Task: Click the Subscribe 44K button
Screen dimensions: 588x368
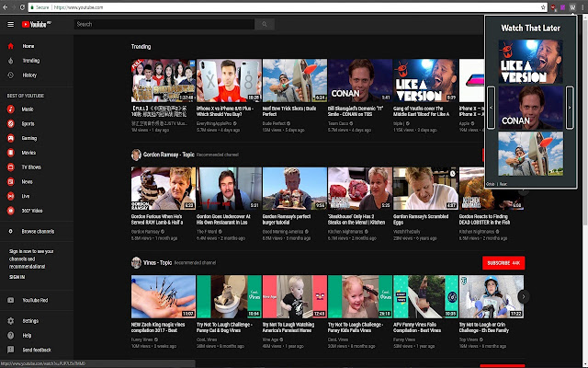Action: click(x=503, y=263)
